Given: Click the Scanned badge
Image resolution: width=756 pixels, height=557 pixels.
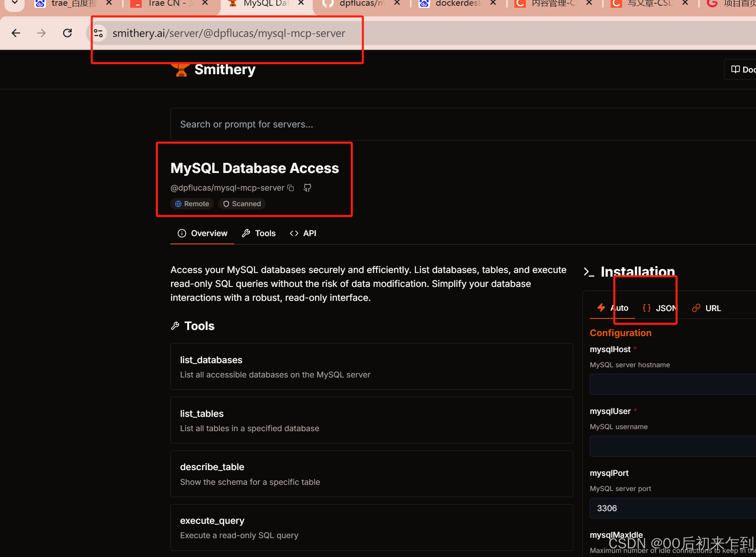Looking at the screenshot, I should (x=242, y=204).
